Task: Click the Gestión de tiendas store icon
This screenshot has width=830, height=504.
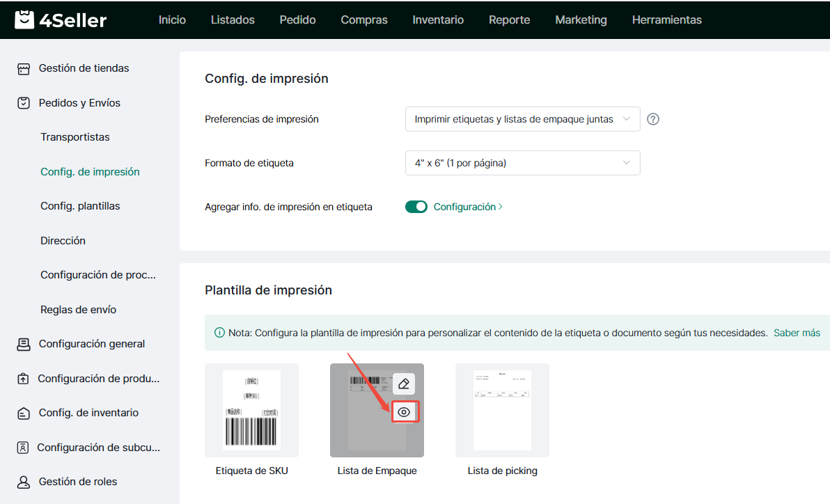Action: pyautogui.click(x=24, y=69)
